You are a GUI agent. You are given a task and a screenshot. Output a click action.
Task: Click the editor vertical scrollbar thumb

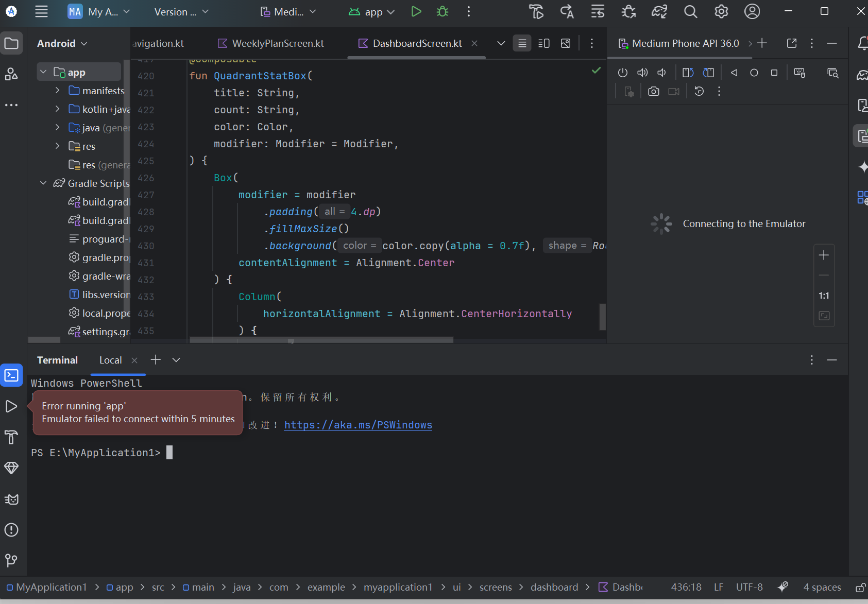[602, 317]
